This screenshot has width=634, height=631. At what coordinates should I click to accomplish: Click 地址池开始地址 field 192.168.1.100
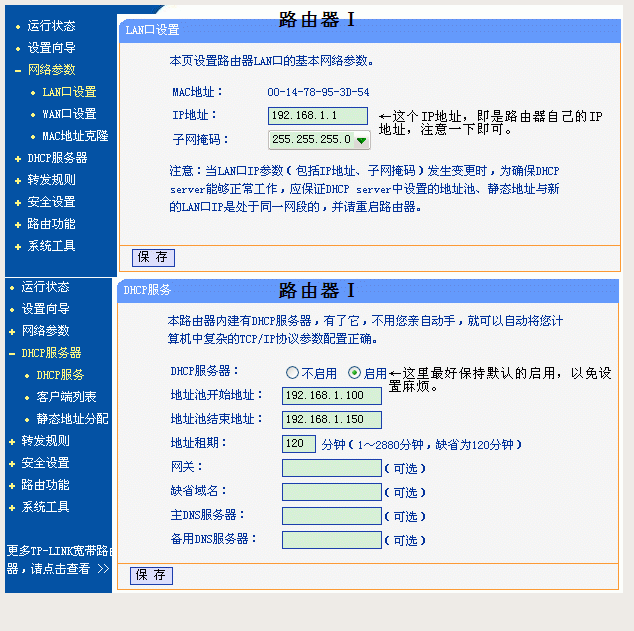[332, 396]
